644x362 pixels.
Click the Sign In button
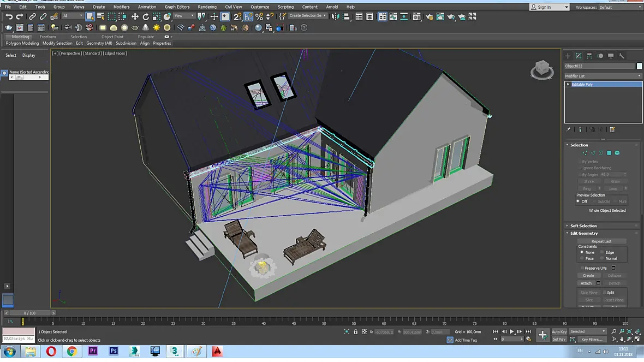(x=550, y=7)
